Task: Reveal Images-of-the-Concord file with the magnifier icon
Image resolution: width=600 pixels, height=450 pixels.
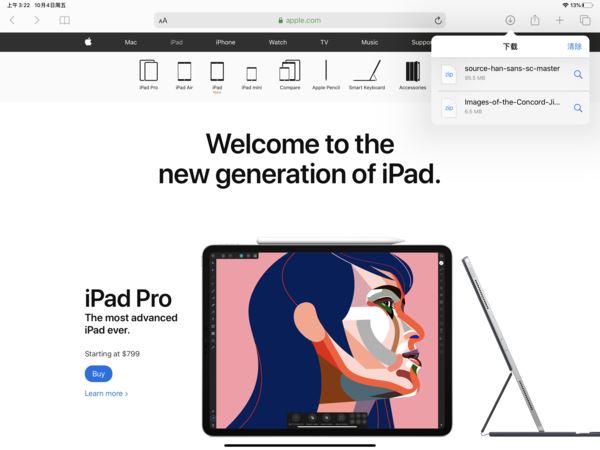Action: click(578, 108)
